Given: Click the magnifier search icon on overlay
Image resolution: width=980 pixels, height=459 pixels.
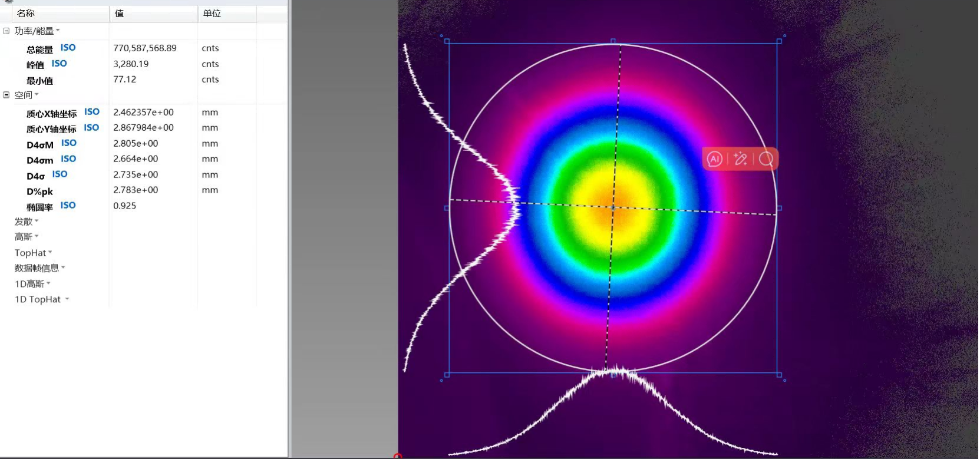Looking at the screenshot, I should point(766,159).
